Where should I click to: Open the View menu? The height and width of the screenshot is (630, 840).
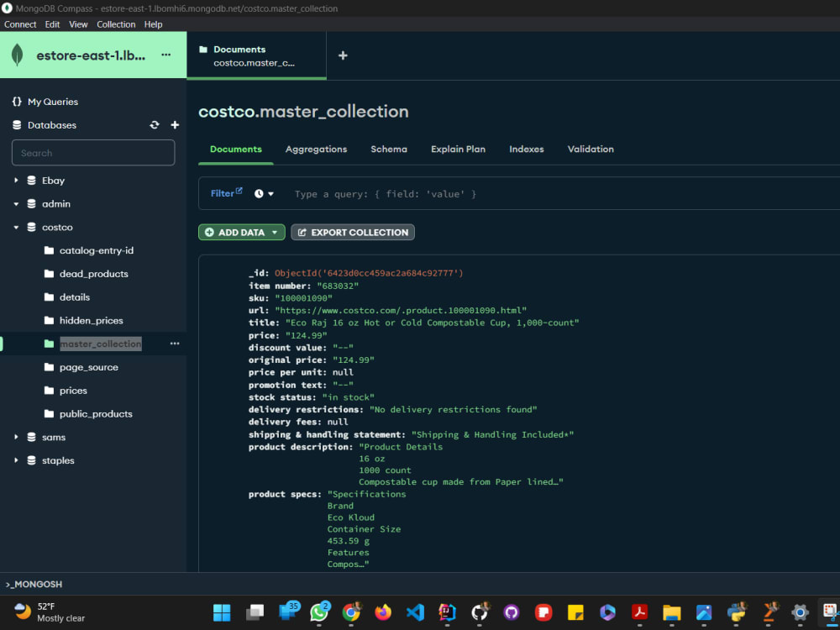pyautogui.click(x=78, y=24)
